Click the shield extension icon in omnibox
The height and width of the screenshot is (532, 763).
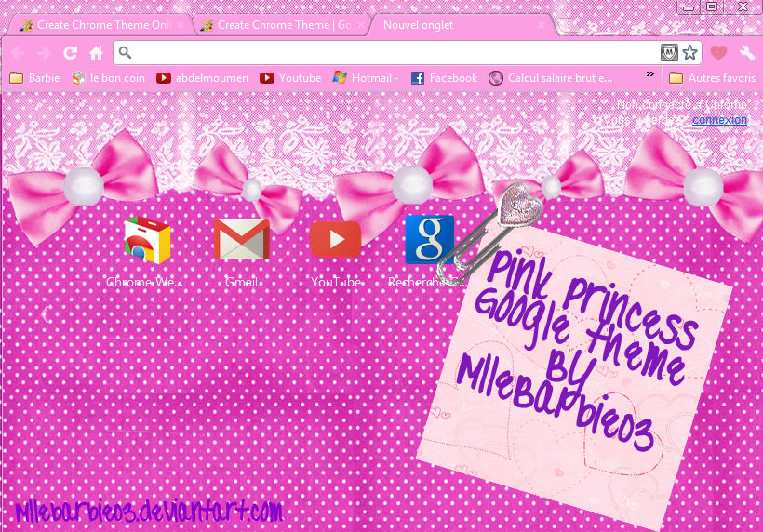[x=669, y=52]
